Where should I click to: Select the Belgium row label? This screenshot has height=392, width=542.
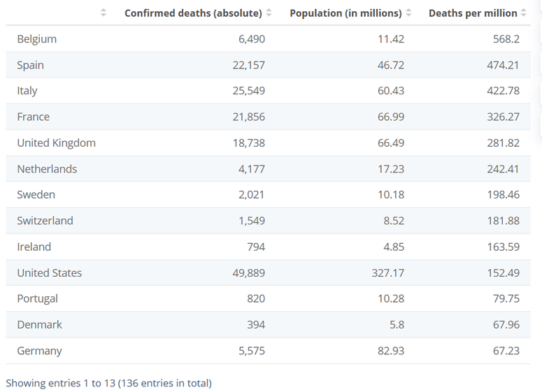37,39
